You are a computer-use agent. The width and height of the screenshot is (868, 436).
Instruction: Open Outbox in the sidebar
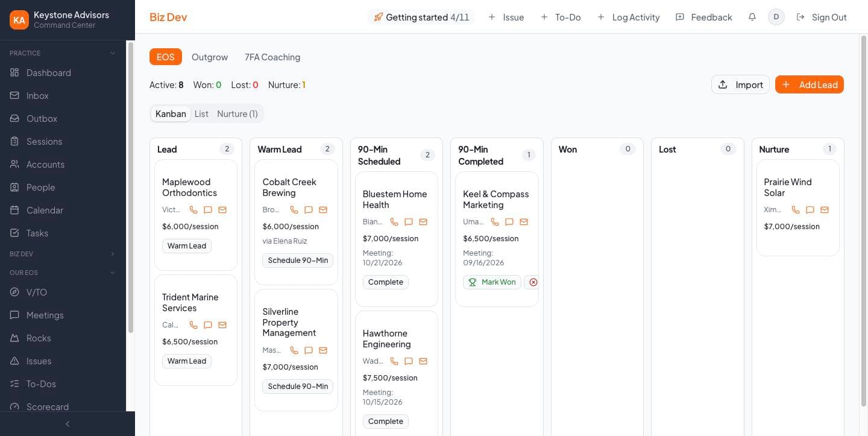(x=63, y=118)
